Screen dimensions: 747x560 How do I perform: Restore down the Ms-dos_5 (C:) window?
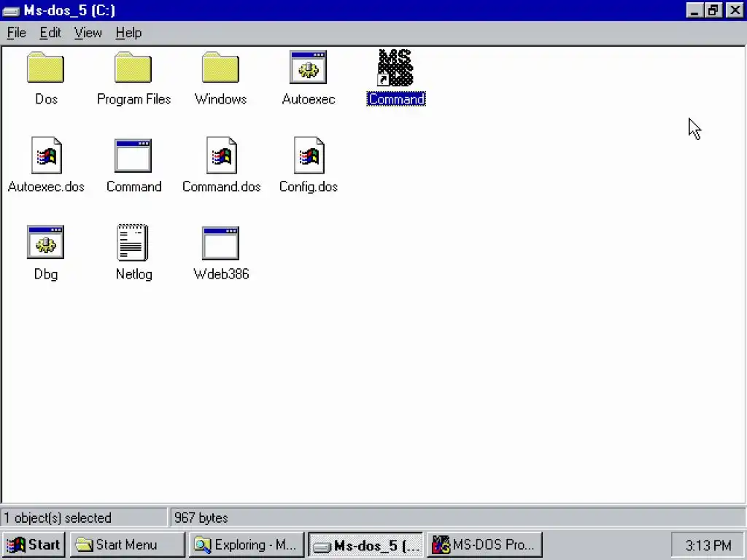click(x=713, y=10)
